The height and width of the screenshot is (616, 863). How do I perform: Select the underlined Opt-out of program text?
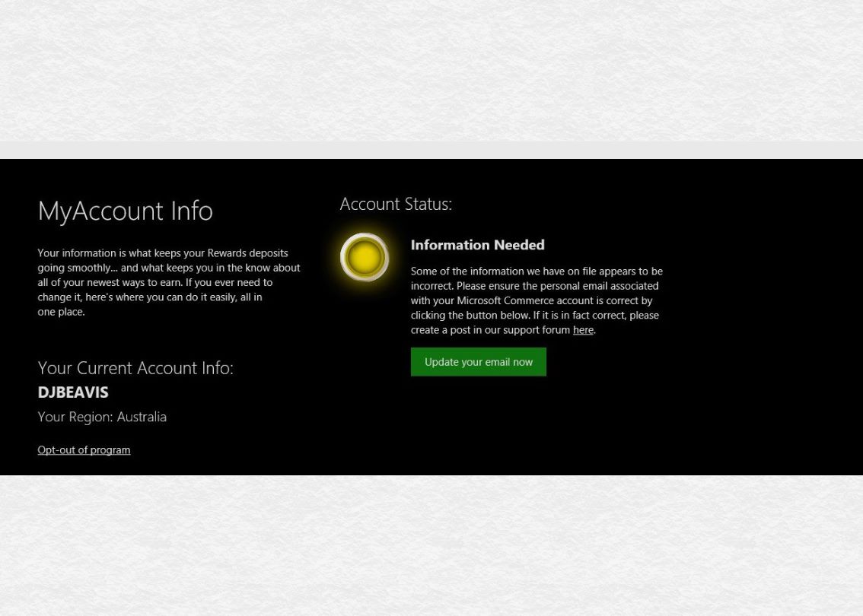84,449
